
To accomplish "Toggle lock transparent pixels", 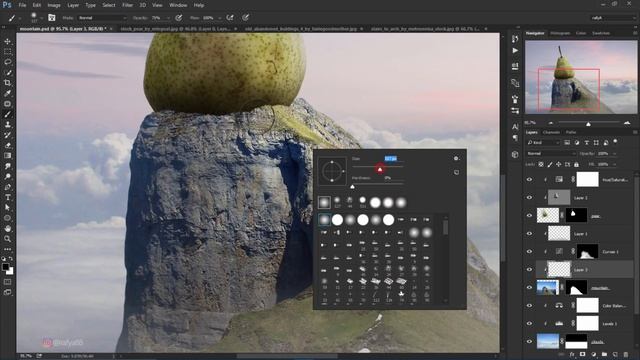I will [541, 164].
